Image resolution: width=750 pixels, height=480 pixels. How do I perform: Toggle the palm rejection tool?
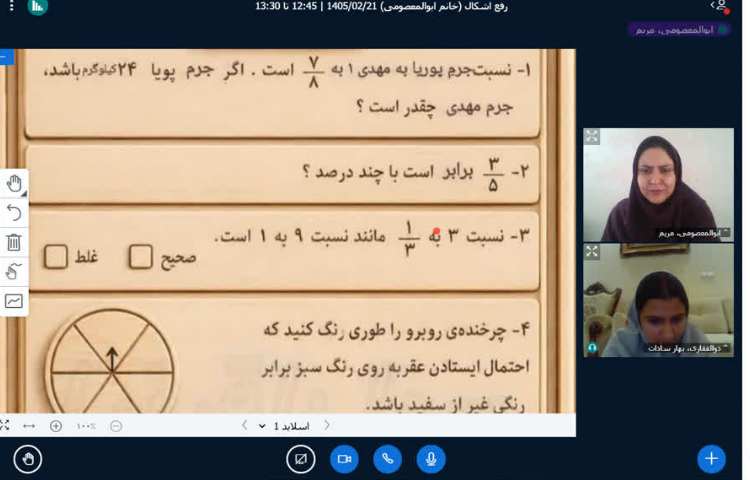(14, 272)
